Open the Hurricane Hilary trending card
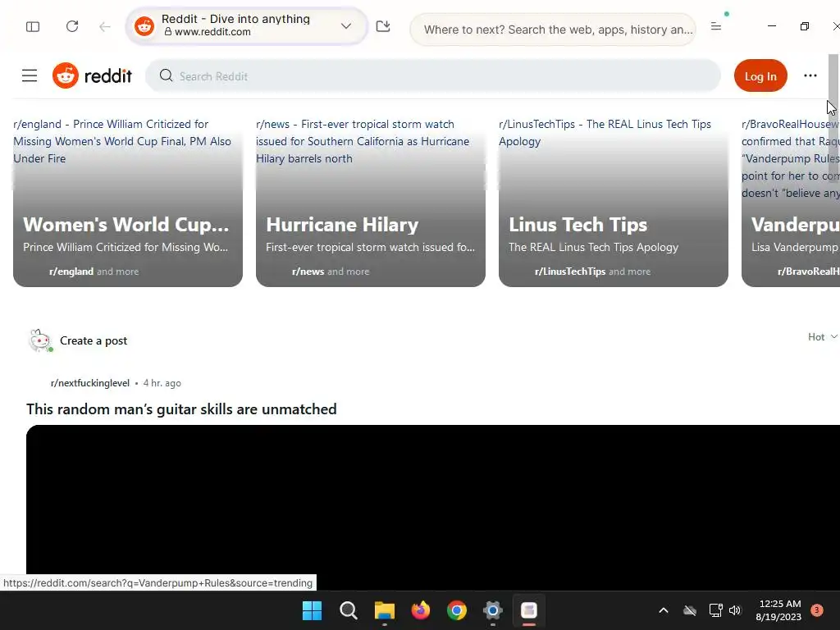The height and width of the screenshot is (630, 840). coord(371,202)
